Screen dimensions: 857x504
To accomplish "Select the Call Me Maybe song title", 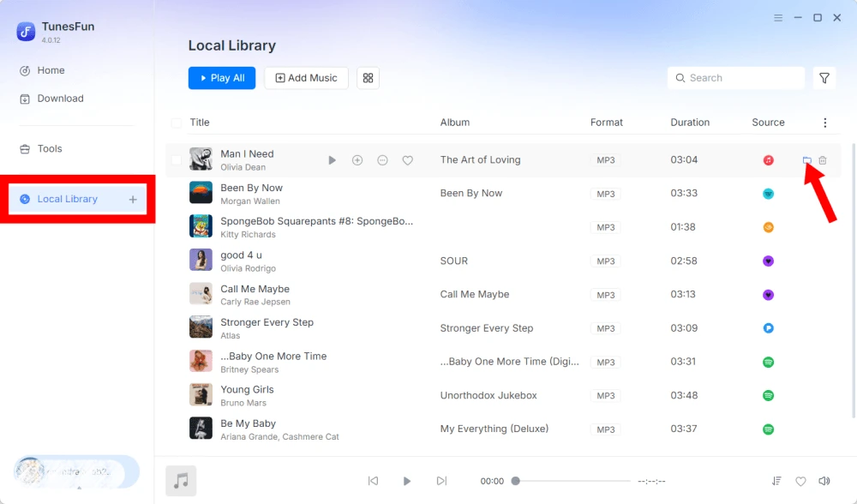I will coord(255,289).
